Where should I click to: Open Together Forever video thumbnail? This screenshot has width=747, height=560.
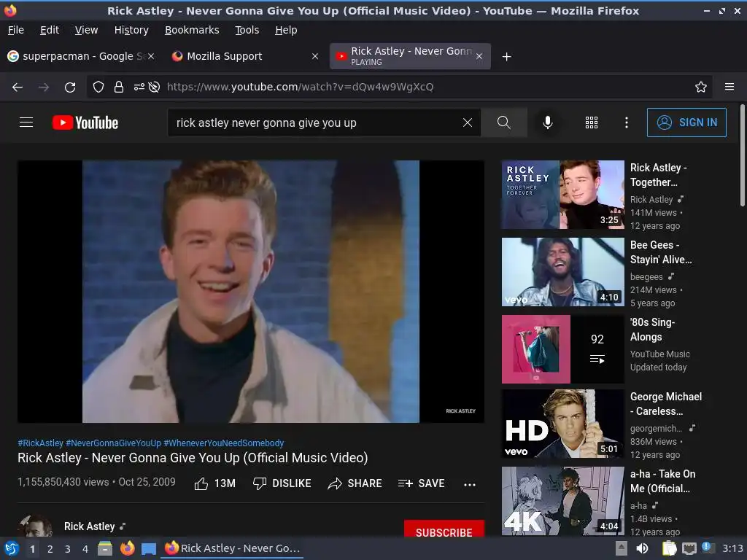point(562,195)
